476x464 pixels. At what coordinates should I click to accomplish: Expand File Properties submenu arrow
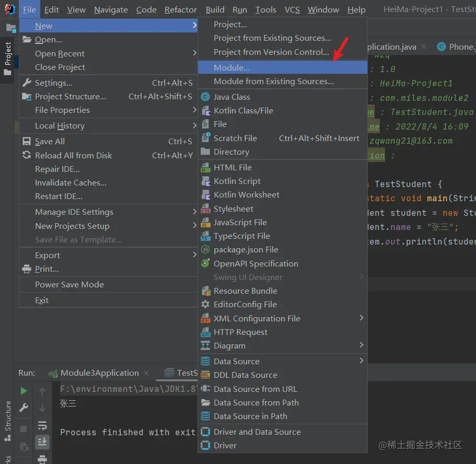194,110
